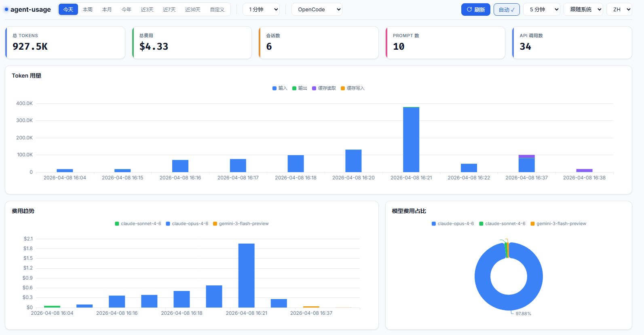
Task: Toggle claude-opus-4-6 legend in 模型费用占比 chart
Action: click(x=452, y=223)
